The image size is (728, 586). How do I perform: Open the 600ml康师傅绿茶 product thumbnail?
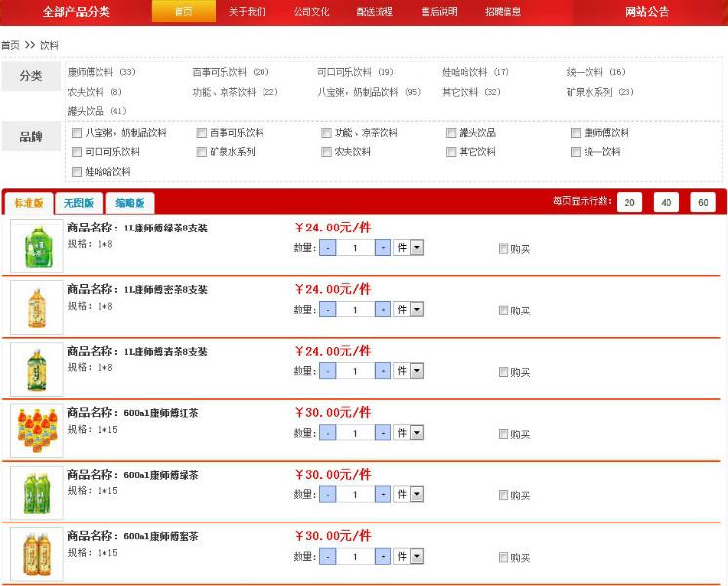(x=37, y=492)
